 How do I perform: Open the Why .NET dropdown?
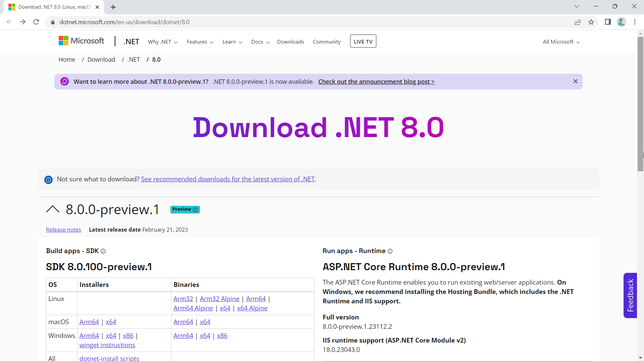coord(163,42)
